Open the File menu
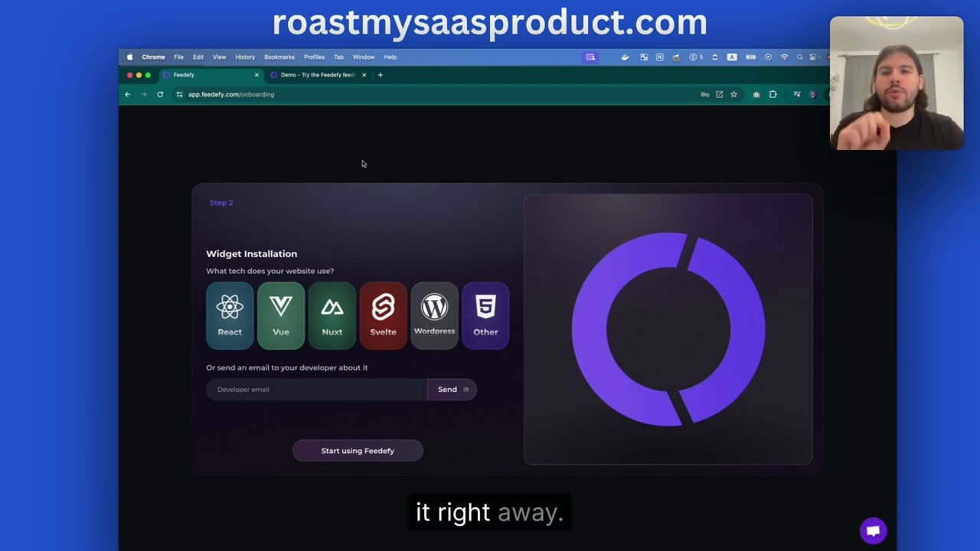This screenshot has height=551, width=980. (x=178, y=57)
